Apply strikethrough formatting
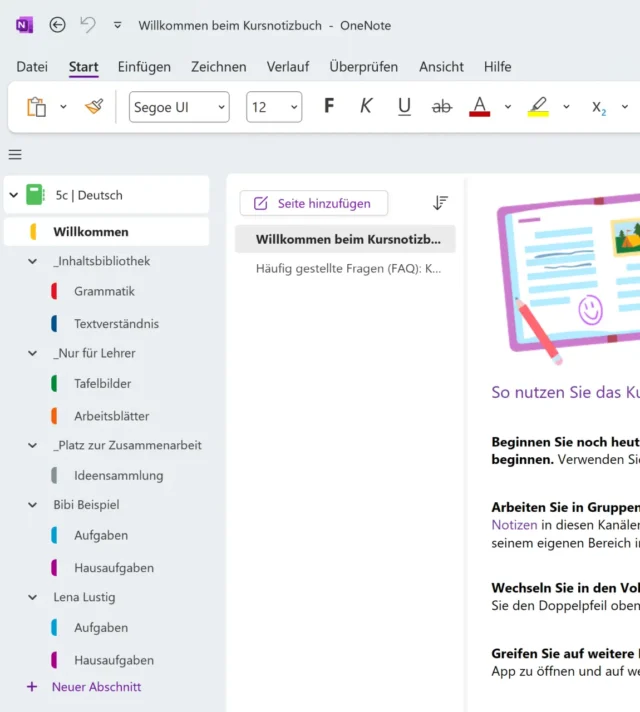 (441, 107)
